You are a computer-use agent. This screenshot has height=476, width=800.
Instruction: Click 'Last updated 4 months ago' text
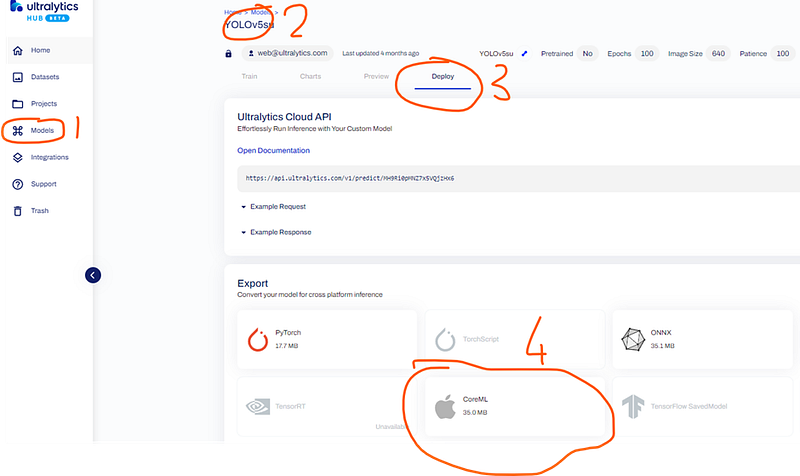(x=381, y=53)
